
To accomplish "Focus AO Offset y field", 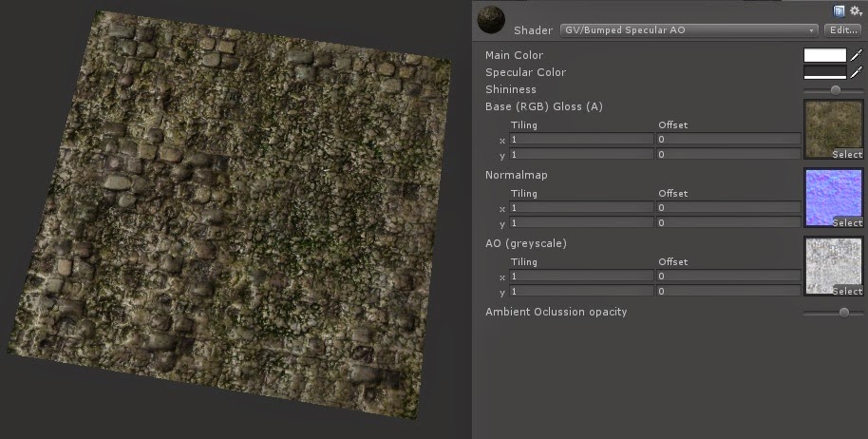I will point(728,291).
